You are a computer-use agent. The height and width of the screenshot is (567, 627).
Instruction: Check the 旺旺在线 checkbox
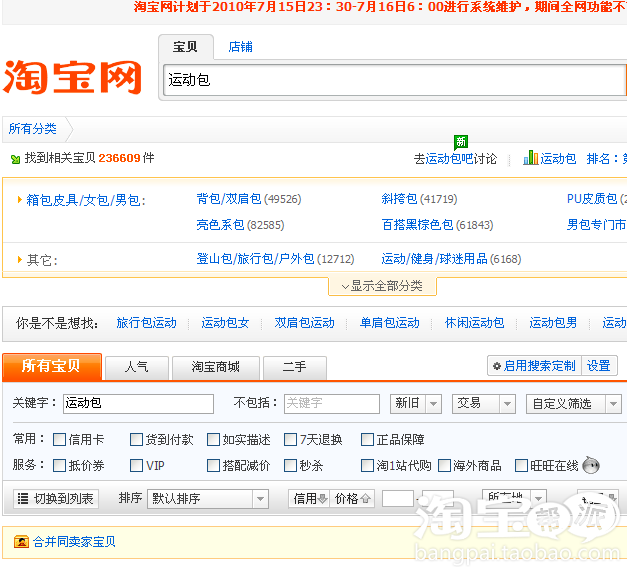pos(521,465)
